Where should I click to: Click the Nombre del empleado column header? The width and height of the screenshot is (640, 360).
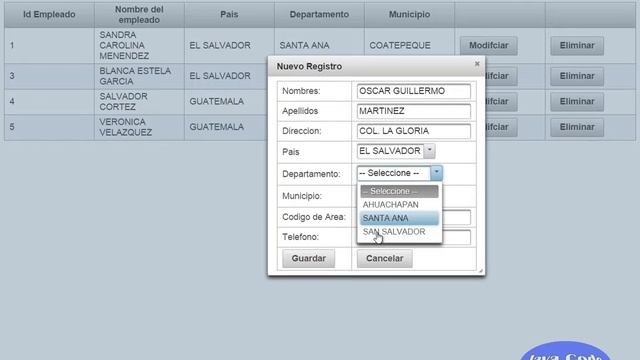[x=139, y=14]
